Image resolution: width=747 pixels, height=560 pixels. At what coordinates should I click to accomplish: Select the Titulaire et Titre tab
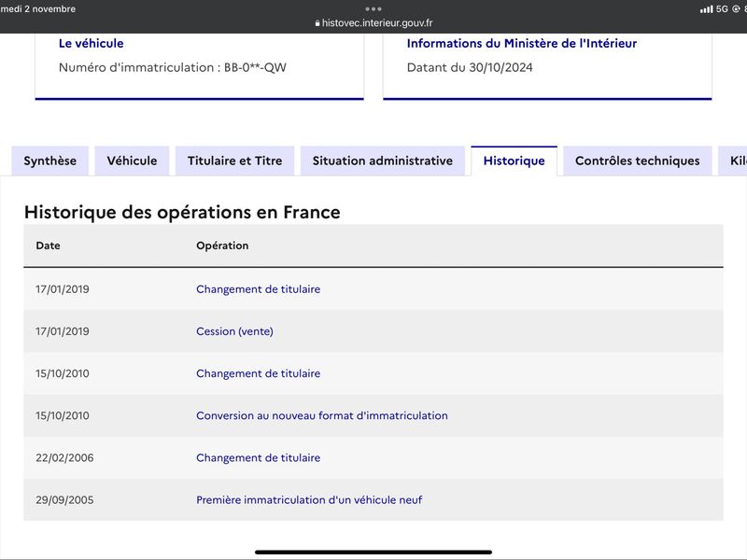point(235,161)
